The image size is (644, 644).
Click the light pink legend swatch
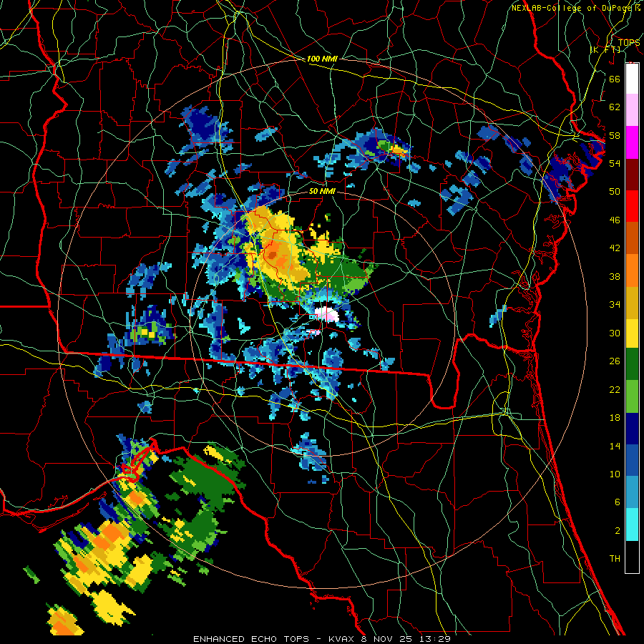coord(632,110)
